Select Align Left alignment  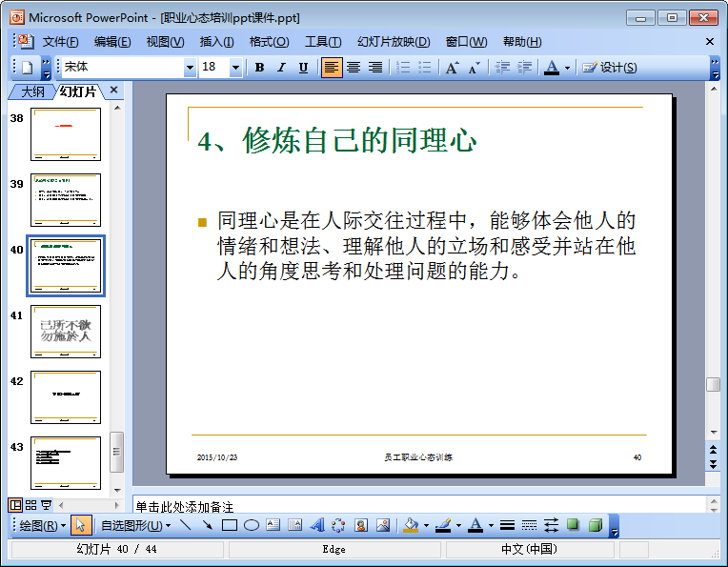click(332, 68)
